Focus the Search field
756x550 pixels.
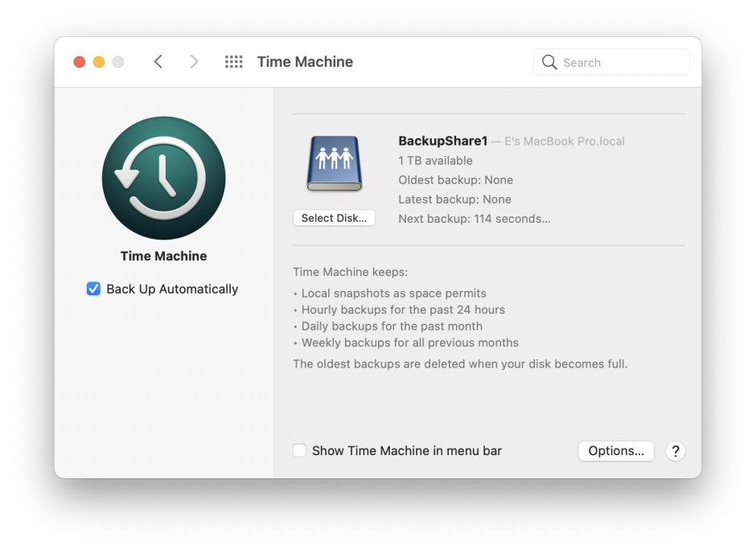(611, 62)
